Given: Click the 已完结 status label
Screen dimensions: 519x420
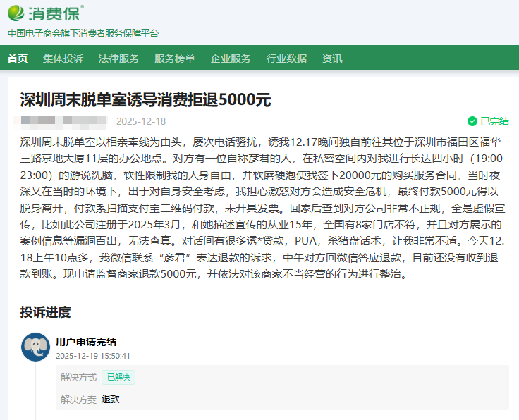Looking at the screenshot, I should 494,121.
